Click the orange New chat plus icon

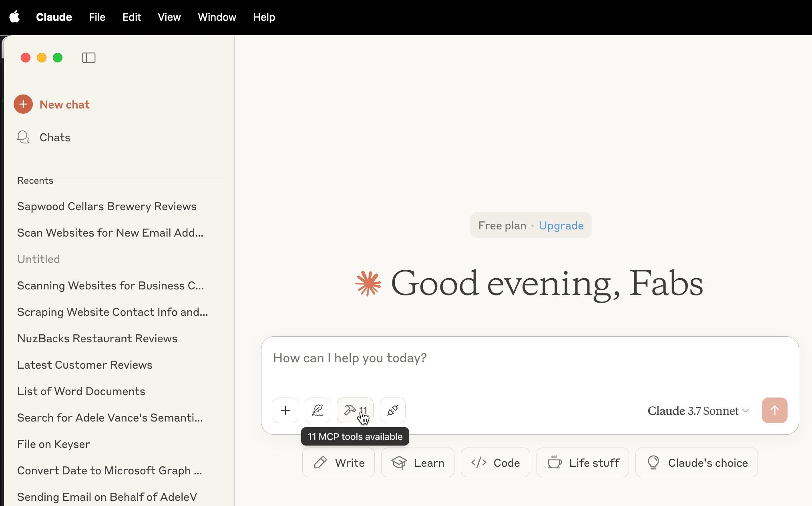(23, 104)
